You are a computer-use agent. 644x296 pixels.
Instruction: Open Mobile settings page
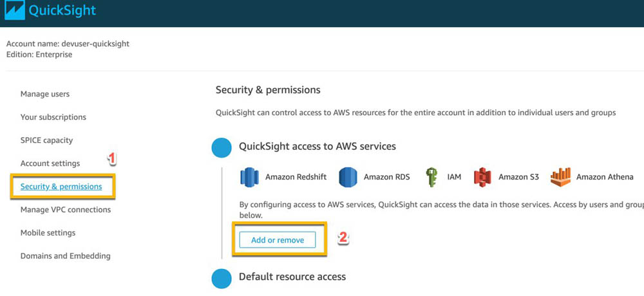48,233
